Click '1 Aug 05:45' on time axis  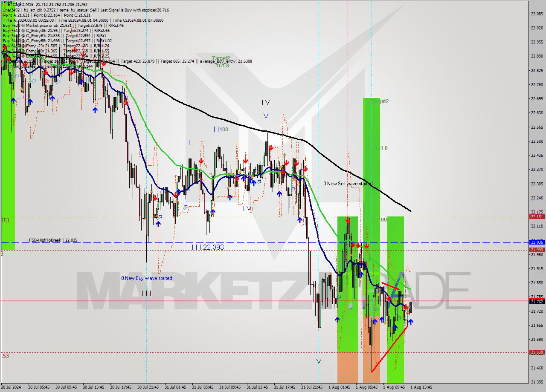coord(366,387)
